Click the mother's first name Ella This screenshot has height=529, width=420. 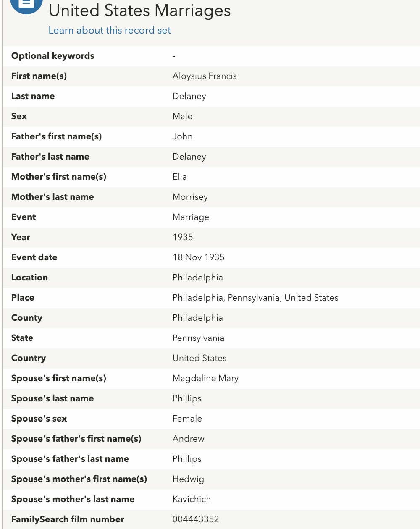click(x=179, y=177)
